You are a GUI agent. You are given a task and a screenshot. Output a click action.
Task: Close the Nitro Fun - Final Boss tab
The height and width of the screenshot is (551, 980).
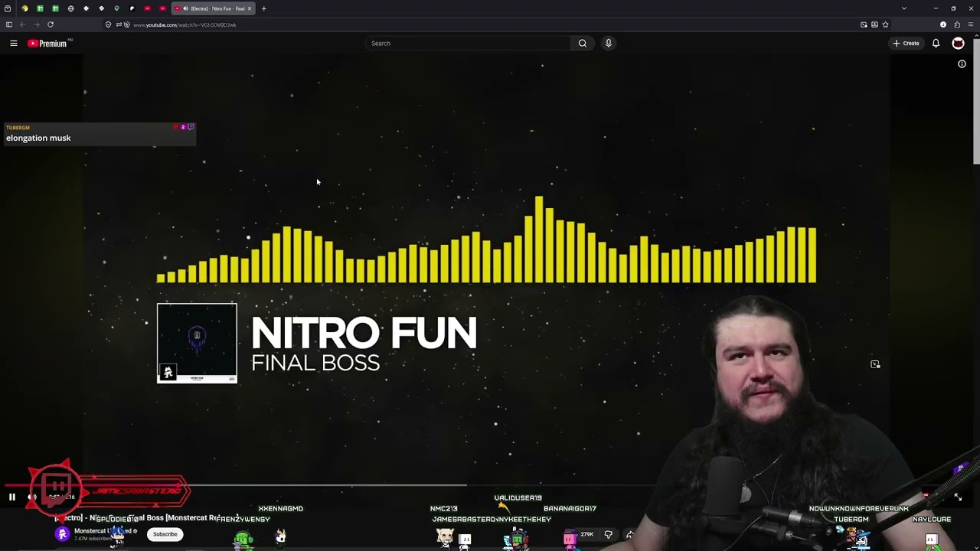pos(249,8)
